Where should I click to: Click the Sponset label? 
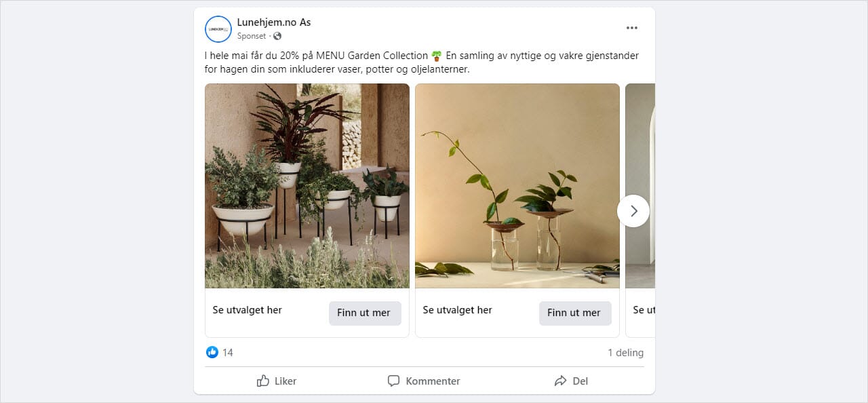pyautogui.click(x=252, y=36)
